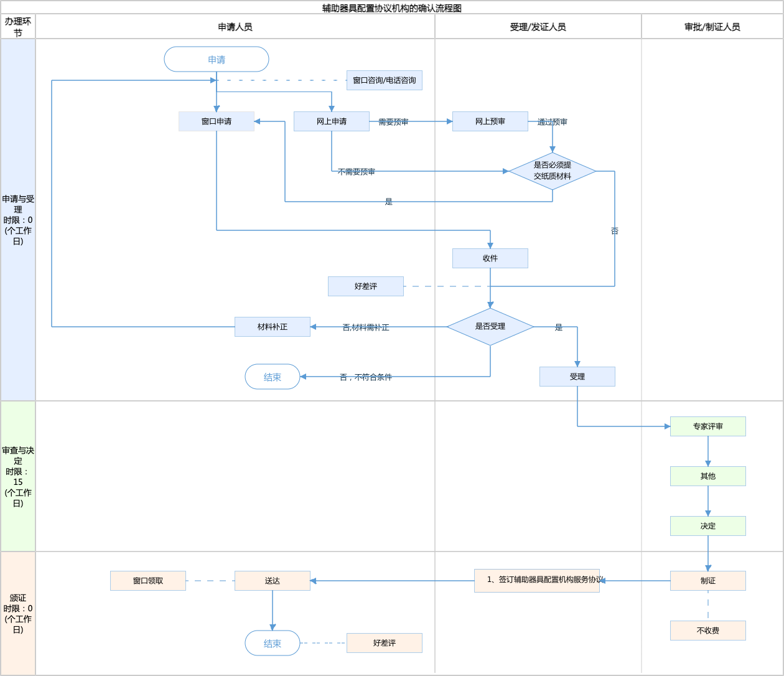Click the 窗口申请 step box

coord(217,121)
